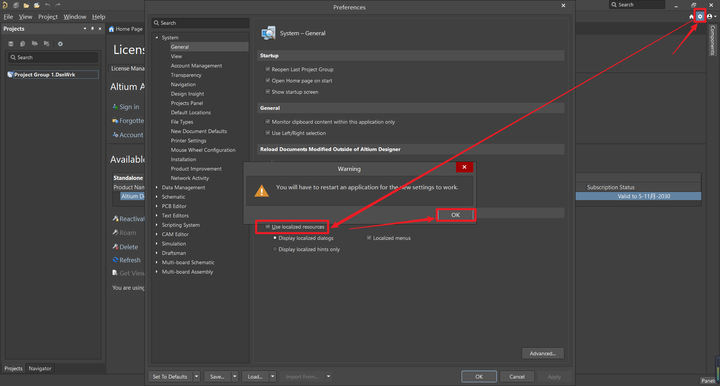Toggle Use Left/Right selection checkbox
This screenshot has width=720, height=386.
click(268, 133)
